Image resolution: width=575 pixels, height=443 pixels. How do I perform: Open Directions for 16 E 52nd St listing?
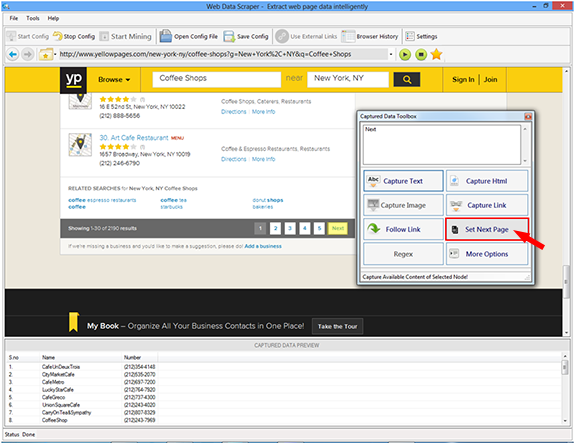click(234, 112)
